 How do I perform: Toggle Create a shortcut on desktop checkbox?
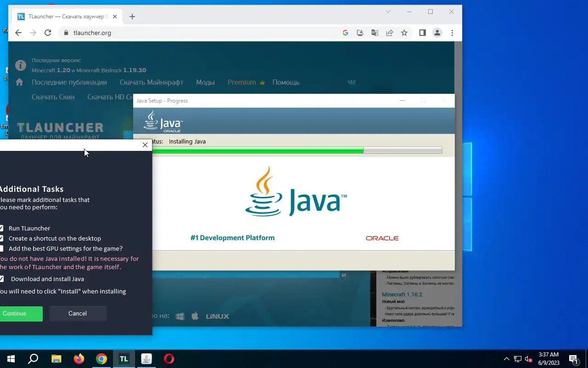point(1,238)
